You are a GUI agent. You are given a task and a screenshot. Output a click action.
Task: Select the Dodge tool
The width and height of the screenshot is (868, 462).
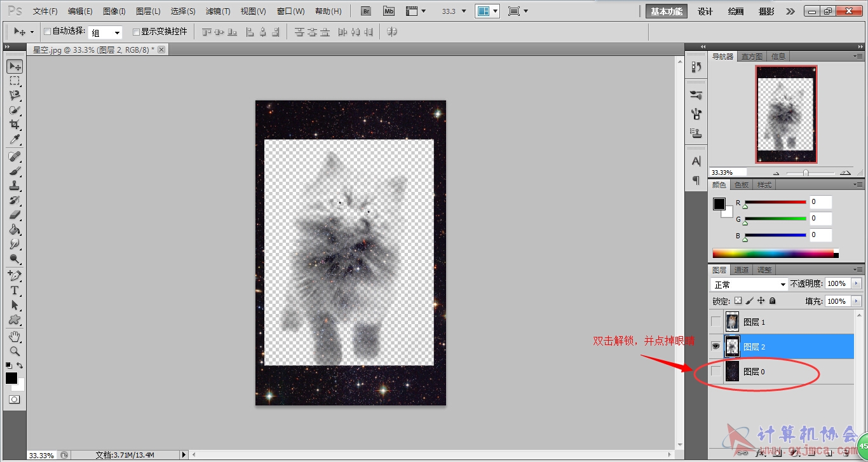[15, 259]
